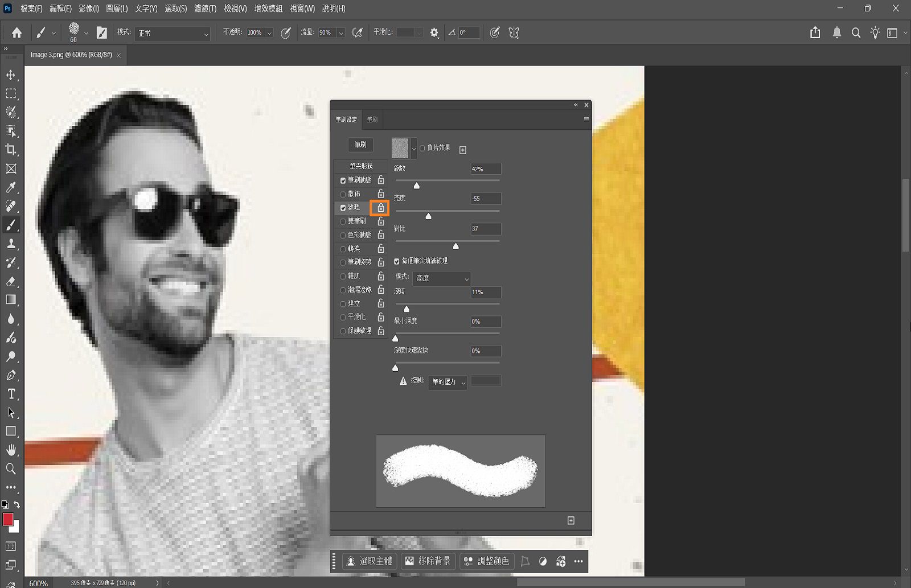The image size is (911, 588).
Task: Expand the 控制 dropdown set to 筆的壓力
Action: [x=448, y=382]
